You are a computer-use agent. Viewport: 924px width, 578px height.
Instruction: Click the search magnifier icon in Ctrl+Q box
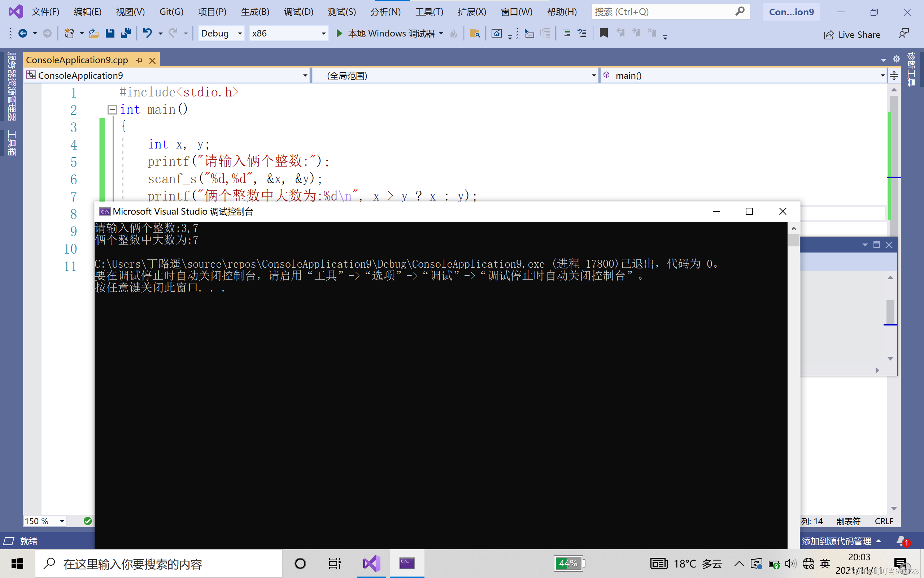(740, 12)
